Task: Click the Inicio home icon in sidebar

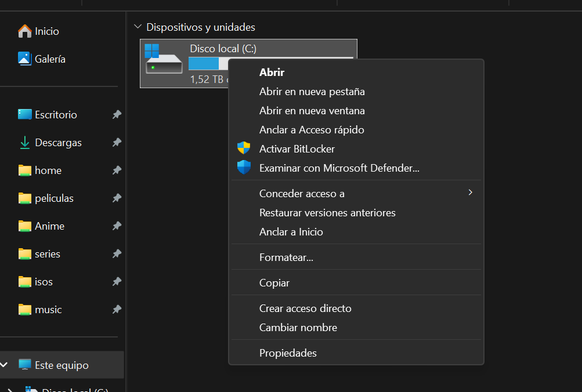Action: click(25, 31)
